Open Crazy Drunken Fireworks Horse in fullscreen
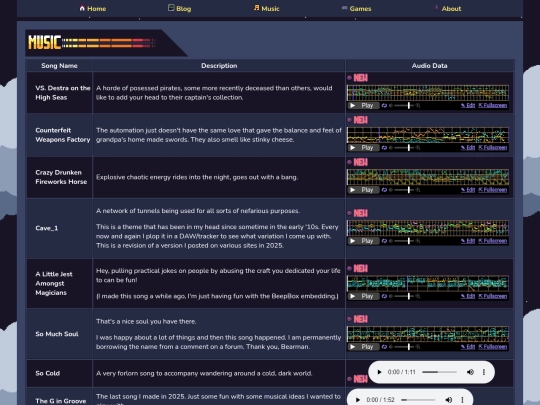 (493, 190)
